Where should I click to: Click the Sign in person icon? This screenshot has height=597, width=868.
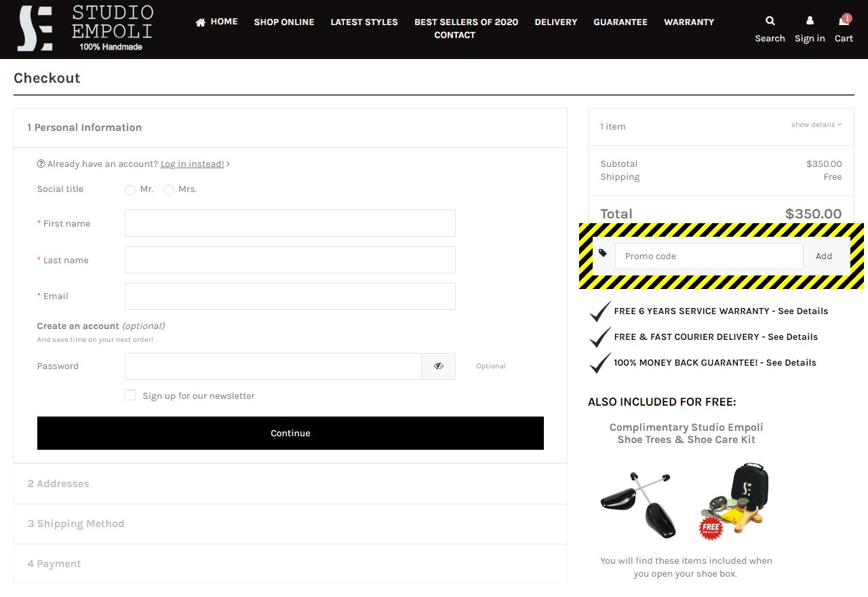[810, 20]
